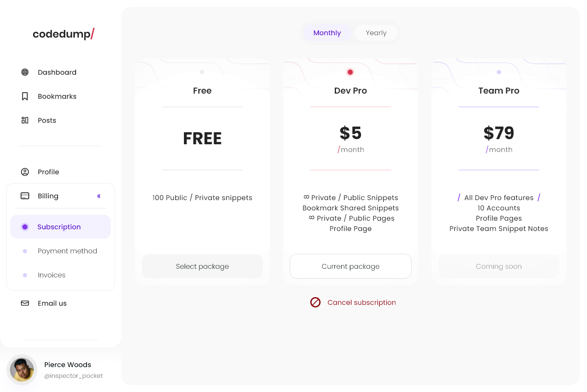Open the Payment method submenu item

click(67, 251)
